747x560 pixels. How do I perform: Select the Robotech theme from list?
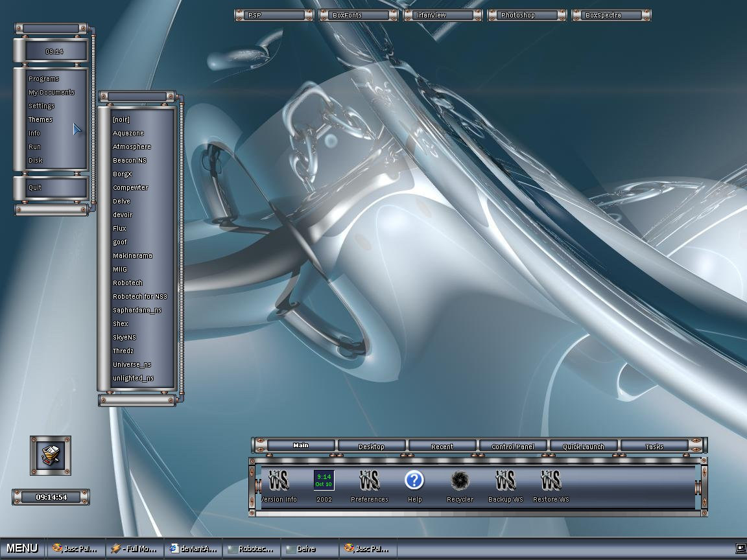pos(128,283)
